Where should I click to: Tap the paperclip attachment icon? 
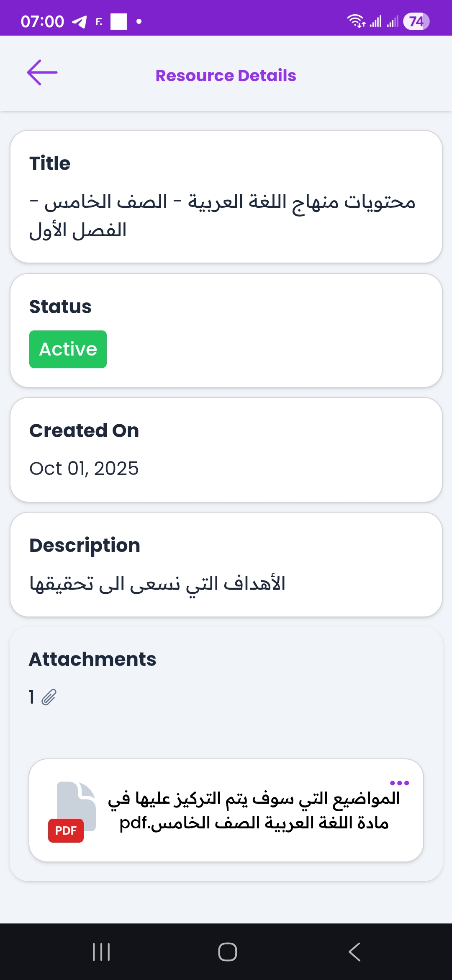click(x=49, y=697)
